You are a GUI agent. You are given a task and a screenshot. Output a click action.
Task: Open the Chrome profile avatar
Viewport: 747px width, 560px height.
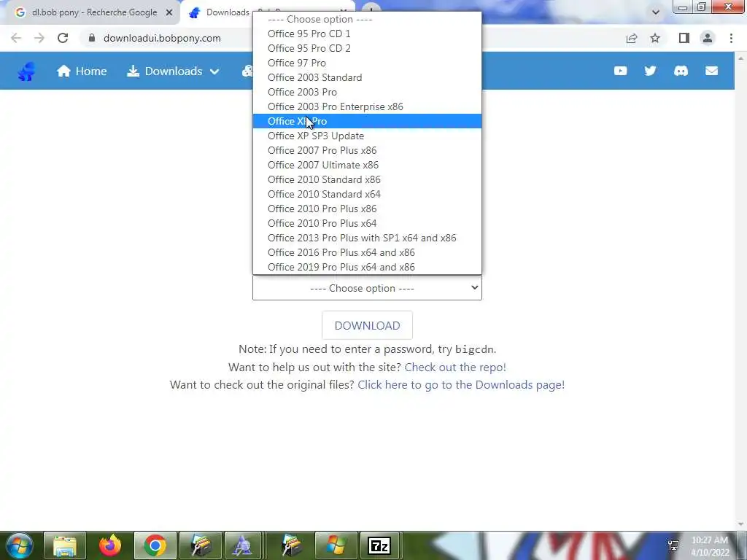point(708,38)
